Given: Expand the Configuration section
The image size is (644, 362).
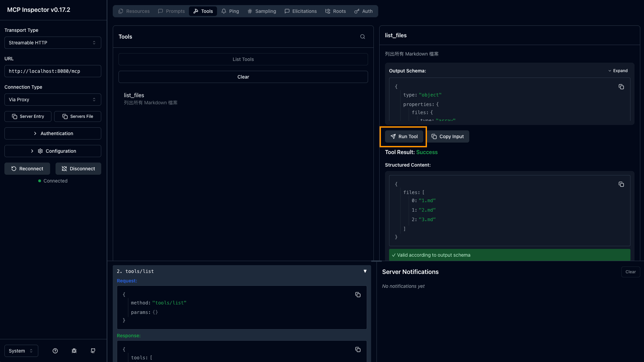Looking at the screenshot, I should [52, 151].
